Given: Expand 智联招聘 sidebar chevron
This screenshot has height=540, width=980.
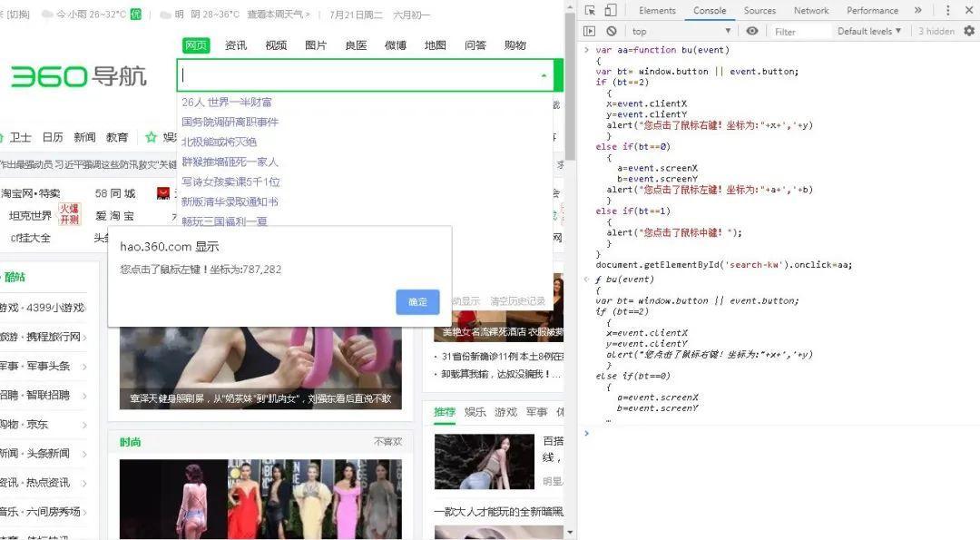Looking at the screenshot, I should [x=84, y=396].
